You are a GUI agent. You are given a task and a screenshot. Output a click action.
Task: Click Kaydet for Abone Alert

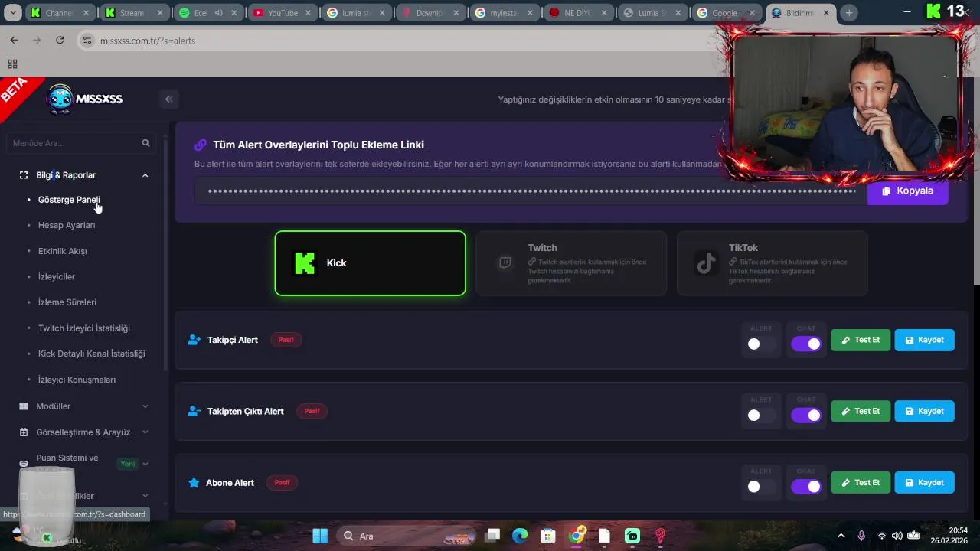[924, 483]
